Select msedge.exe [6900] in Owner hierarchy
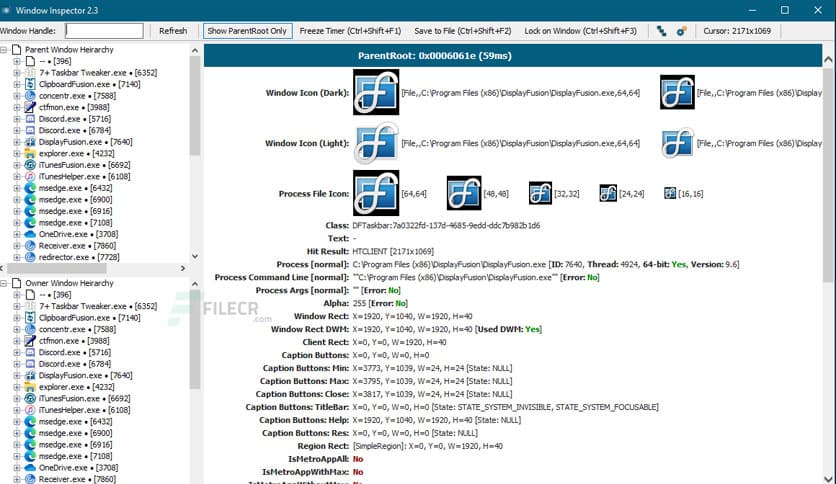836x484 pixels. pos(75,433)
